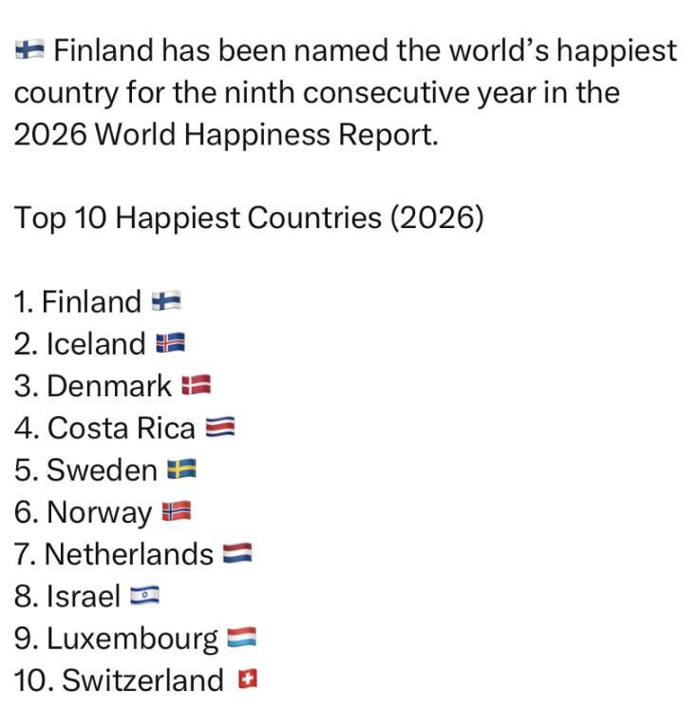This screenshot has width=700, height=728.
Task: Click the "4. Costa Rica" list entry text
Action: (x=104, y=428)
